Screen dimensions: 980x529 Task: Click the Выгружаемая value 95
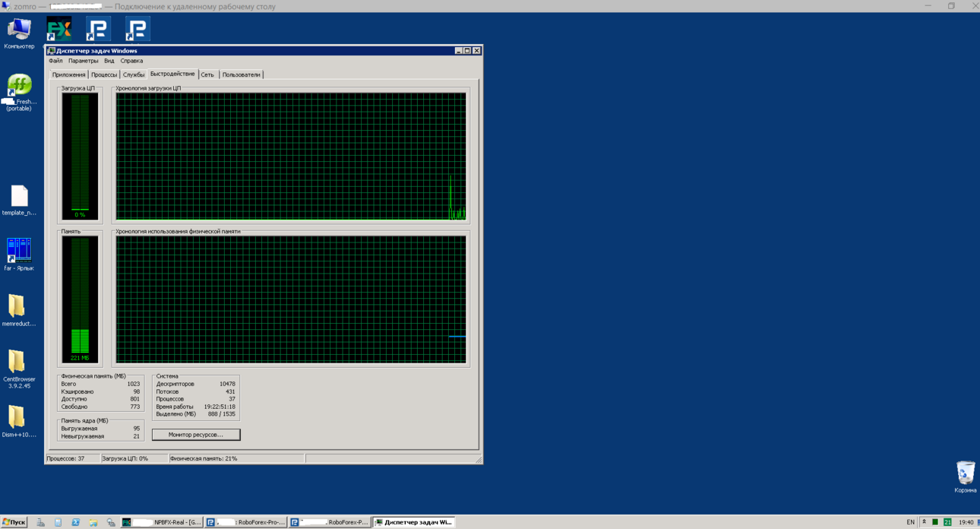137,429
